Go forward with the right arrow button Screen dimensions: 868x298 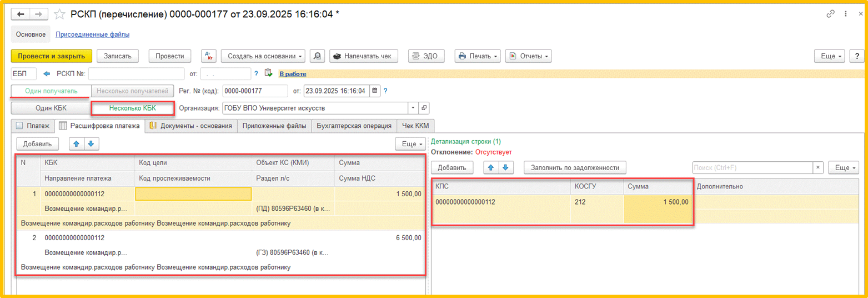click(39, 14)
